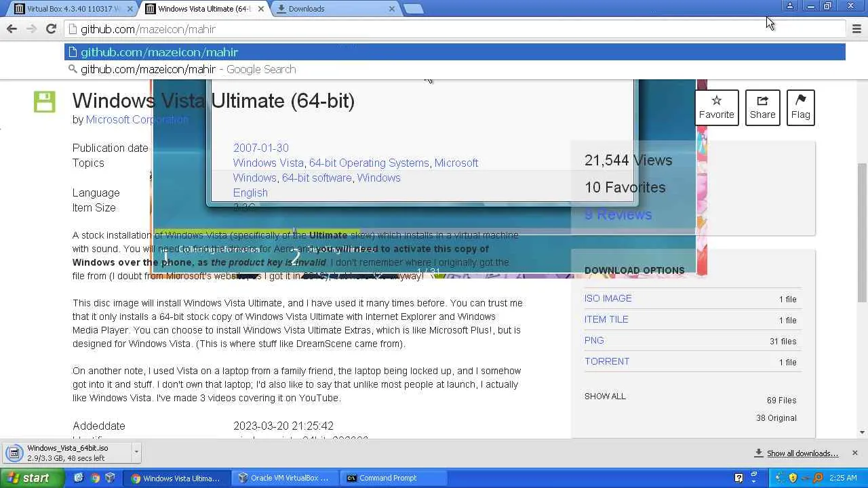
Task: Reload the page with the refresh icon
Action: click(x=51, y=28)
